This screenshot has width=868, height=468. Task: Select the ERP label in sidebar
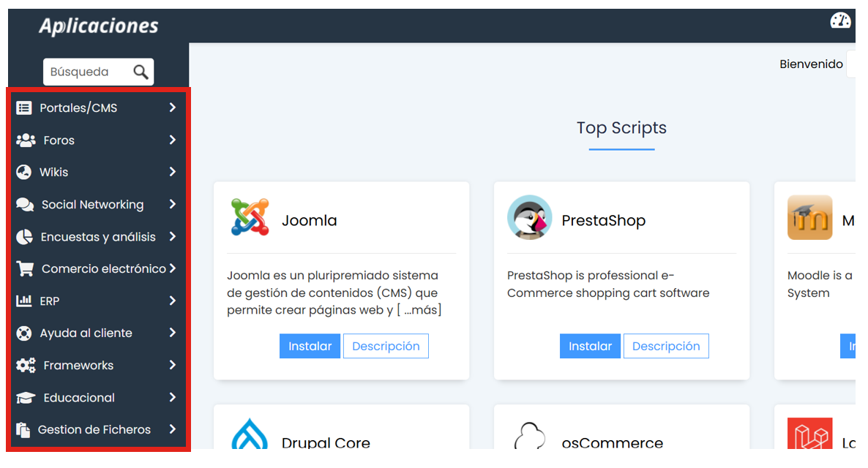tap(49, 301)
